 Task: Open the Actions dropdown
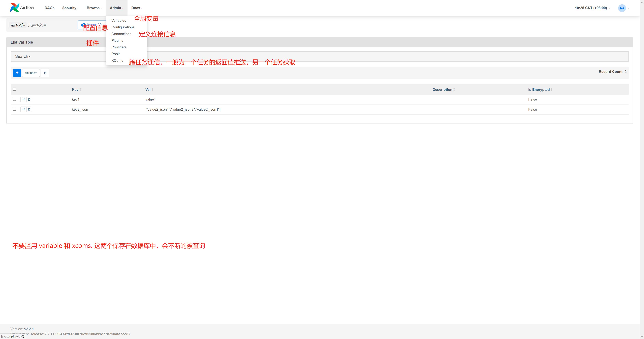point(30,73)
